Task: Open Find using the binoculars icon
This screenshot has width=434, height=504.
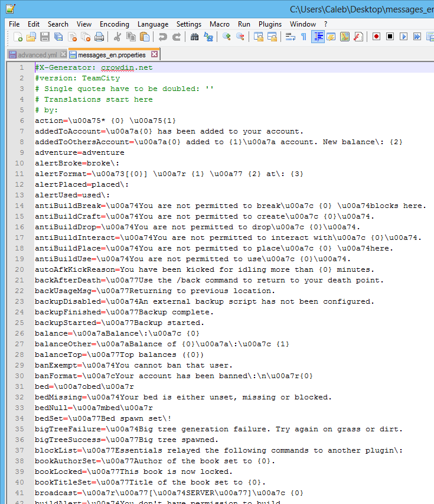Action: [195, 37]
